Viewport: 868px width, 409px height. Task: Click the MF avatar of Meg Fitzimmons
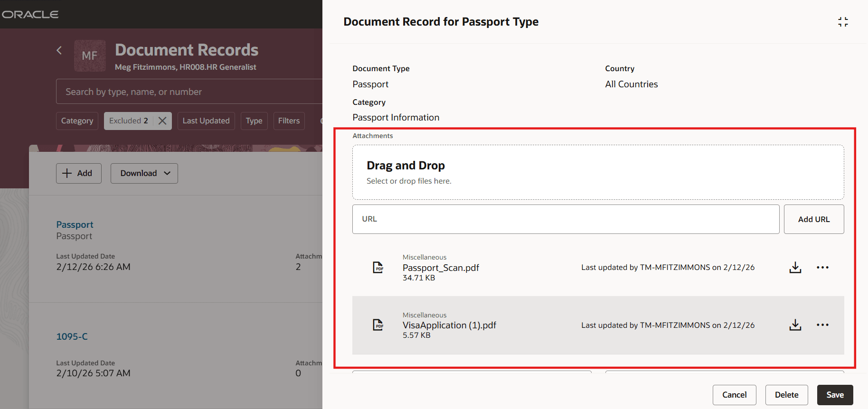tap(90, 56)
